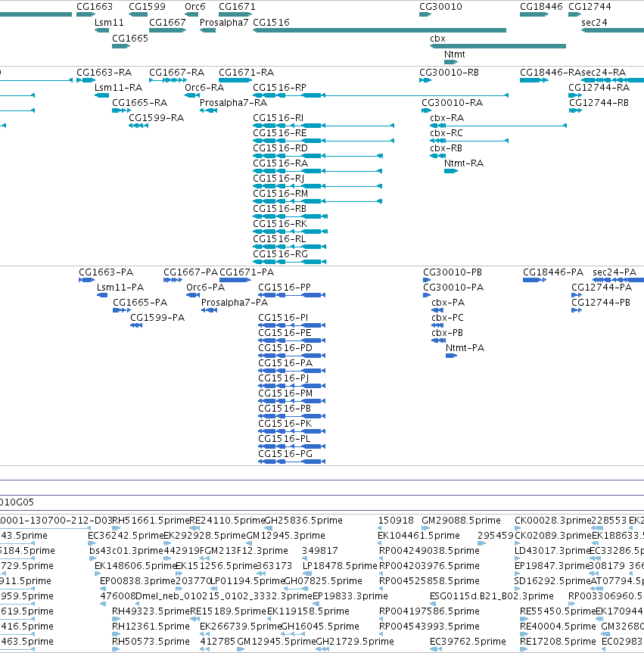Select EST RH51661.5prime

[x=151, y=521]
